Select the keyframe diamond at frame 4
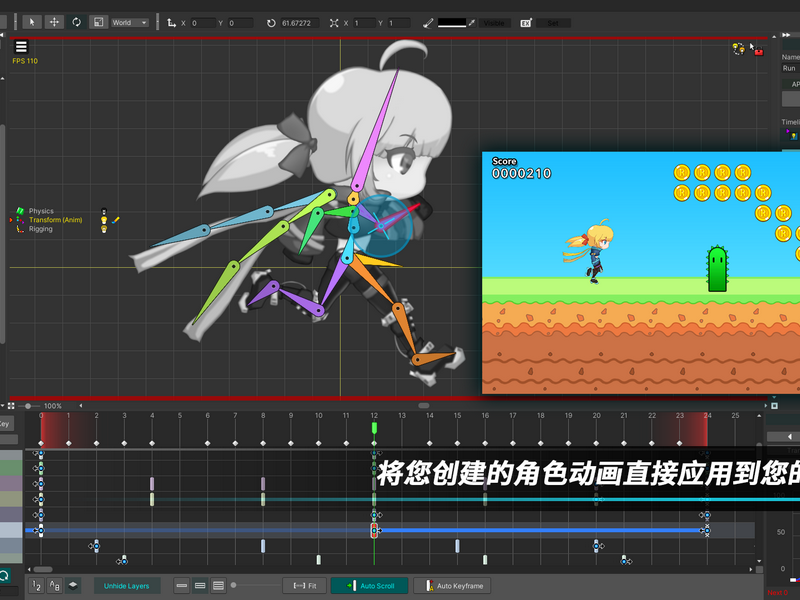Image resolution: width=800 pixels, height=600 pixels. click(x=152, y=443)
